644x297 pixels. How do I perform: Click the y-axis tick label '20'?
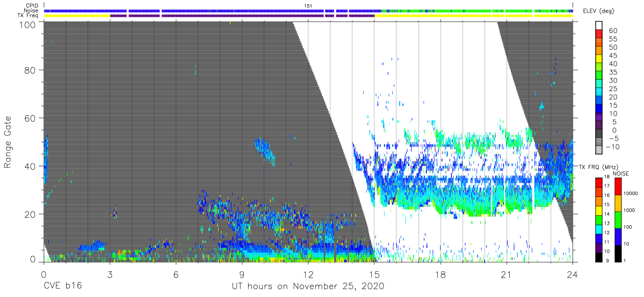(31, 214)
